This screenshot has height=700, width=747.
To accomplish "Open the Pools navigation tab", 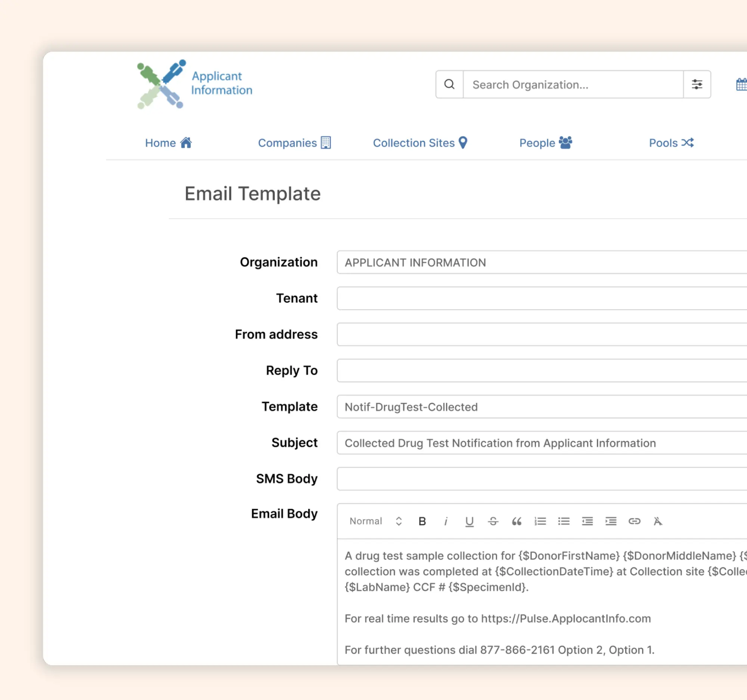I will 671,143.
